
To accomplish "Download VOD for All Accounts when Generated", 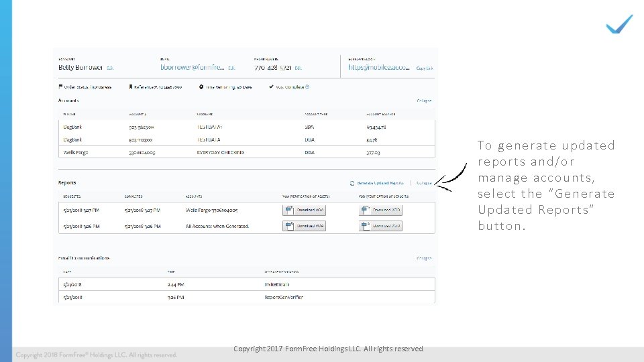I will pyautogui.click(x=380, y=226).
